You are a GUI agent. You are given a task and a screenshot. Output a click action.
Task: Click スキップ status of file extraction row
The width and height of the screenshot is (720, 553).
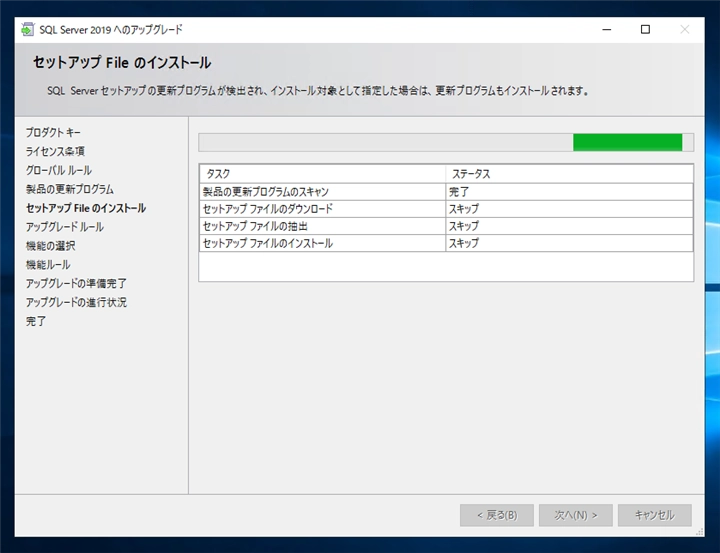pos(464,226)
